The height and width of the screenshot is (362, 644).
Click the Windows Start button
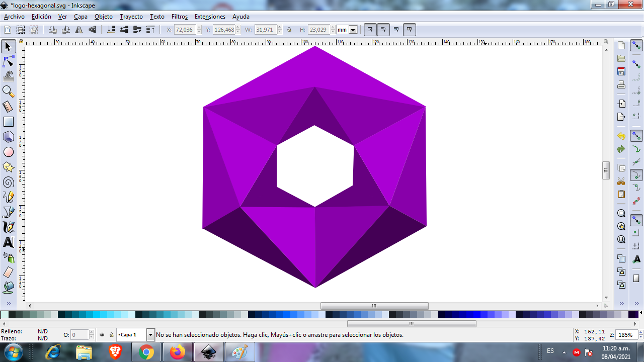tap(14, 352)
